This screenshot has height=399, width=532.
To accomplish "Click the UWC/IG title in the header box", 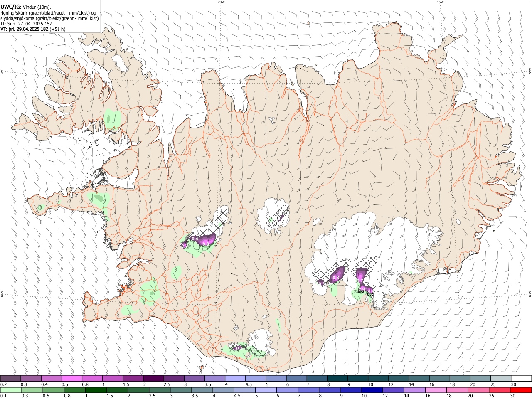I will click(x=10, y=7).
